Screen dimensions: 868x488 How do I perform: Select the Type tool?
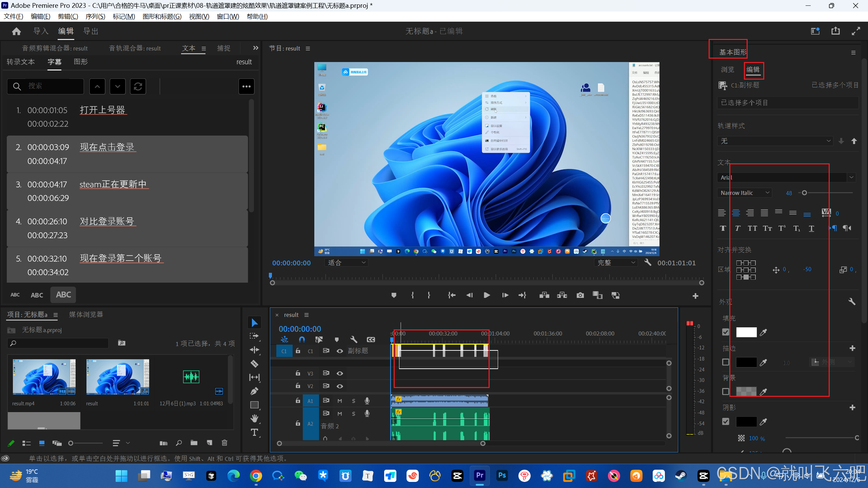pyautogui.click(x=254, y=432)
